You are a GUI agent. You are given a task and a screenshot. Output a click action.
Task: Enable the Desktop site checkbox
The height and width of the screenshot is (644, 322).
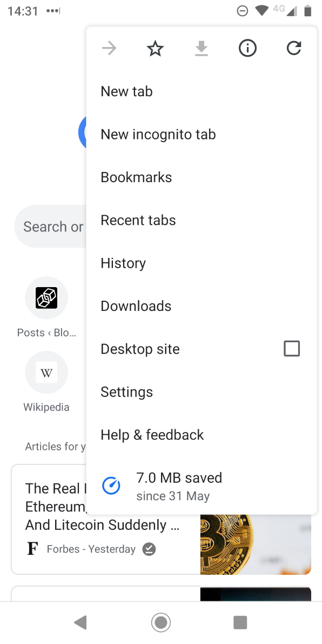[292, 348]
